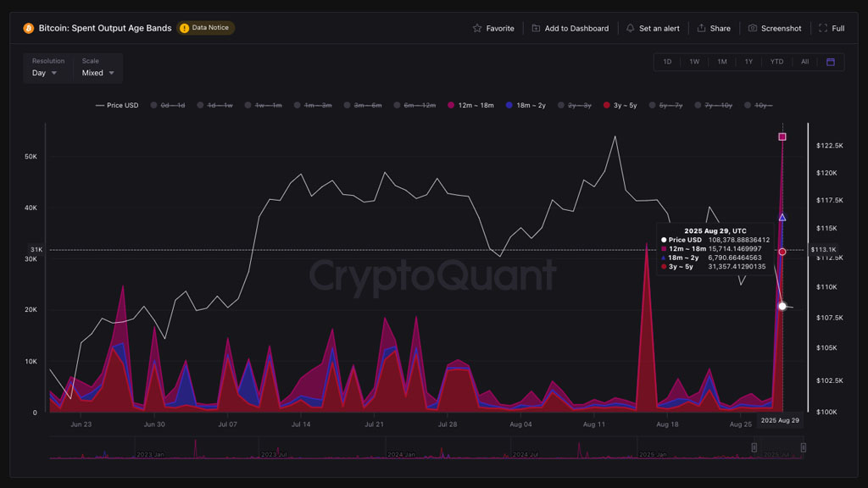Hide the 3y ~ 5y legend series

(x=620, y=105)
